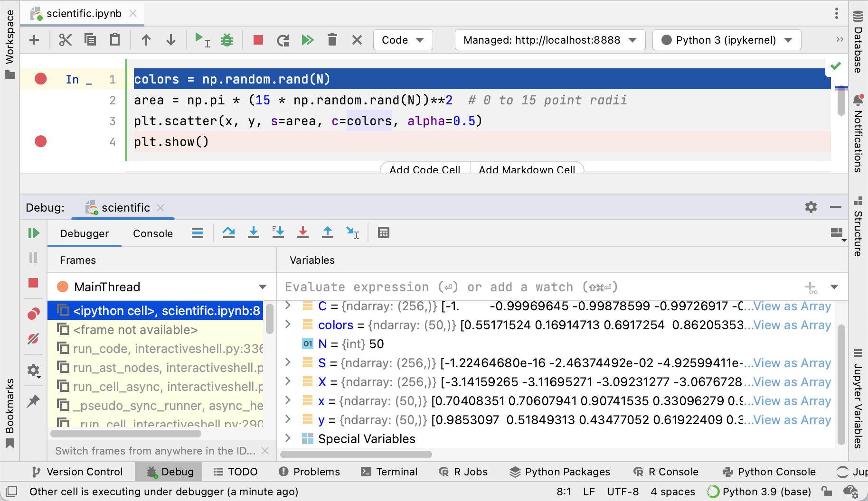Resume program execution in the debugger
Viewport: 868px width, 501px height.
pyautogui.click(x=33, y=232)
